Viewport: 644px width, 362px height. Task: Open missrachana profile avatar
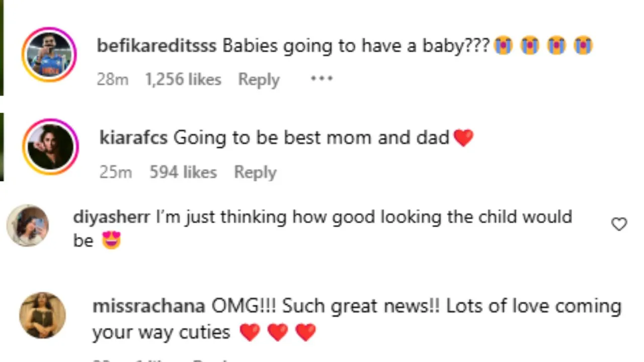click(x=42, y=316)
